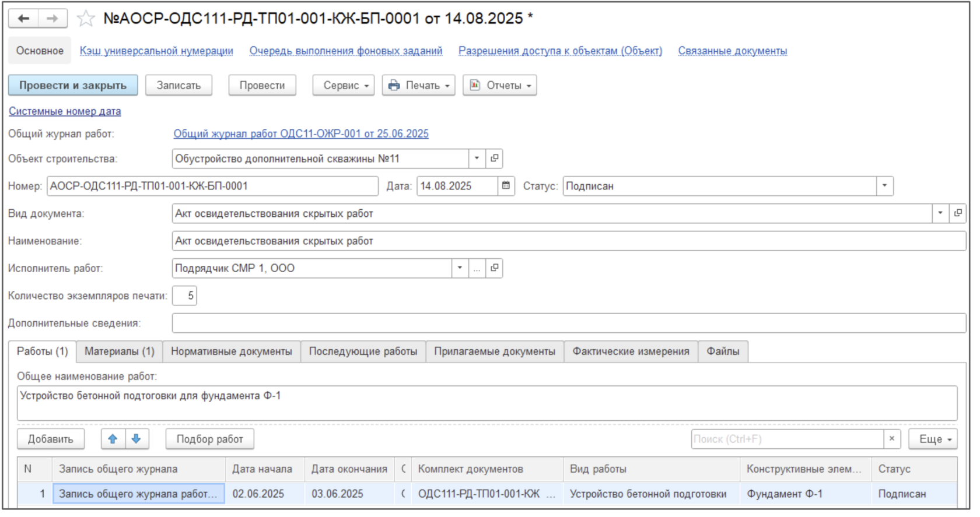Click the Дополнительные сведения input field

tap(568, 323)
